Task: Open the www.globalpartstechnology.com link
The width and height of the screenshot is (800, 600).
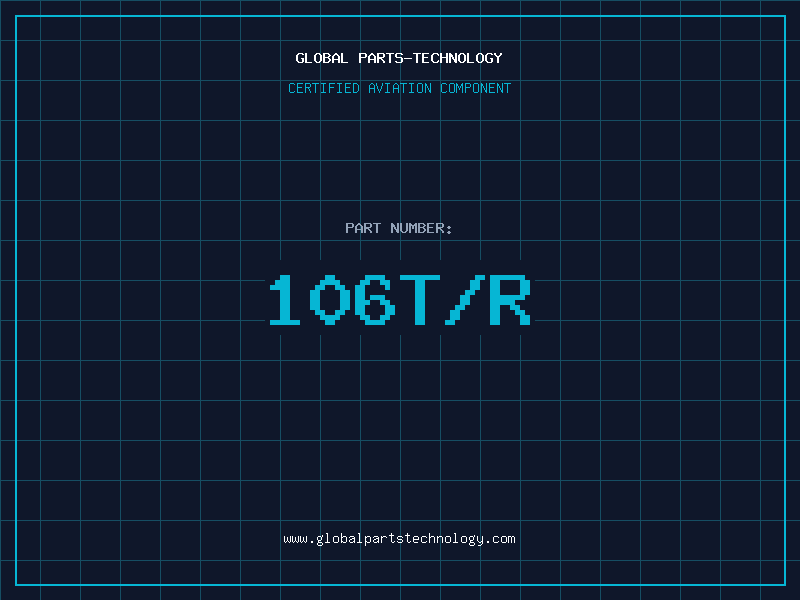Action: point(399,539)
